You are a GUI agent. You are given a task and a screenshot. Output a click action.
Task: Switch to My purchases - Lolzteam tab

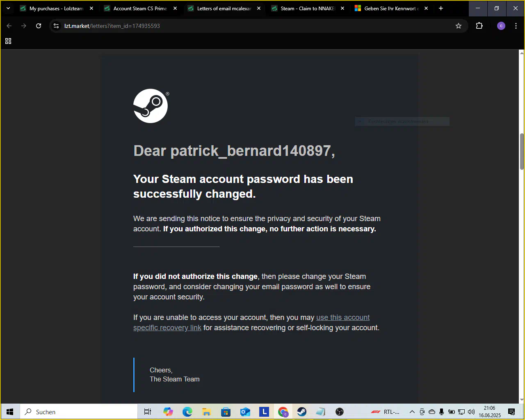click(x=56, y=8)
